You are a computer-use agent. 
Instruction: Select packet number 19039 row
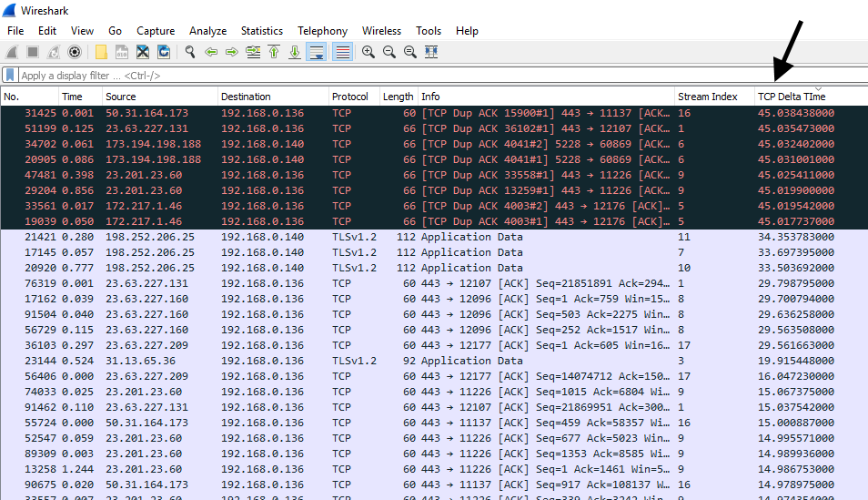click(x=434, y=221)
